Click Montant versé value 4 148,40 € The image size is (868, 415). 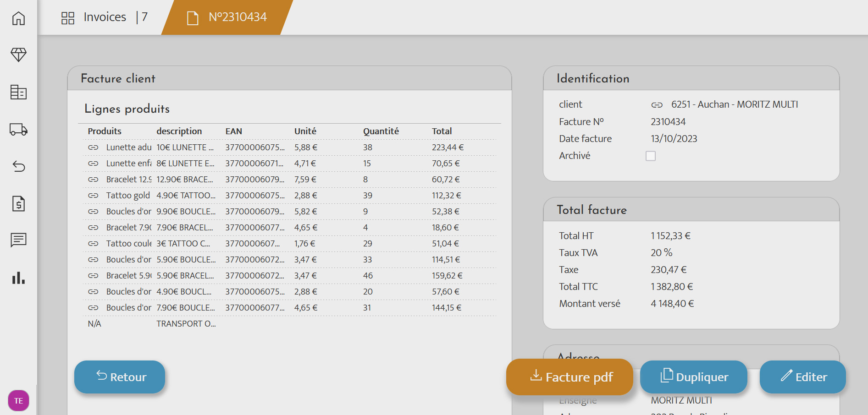coord(672,304)
